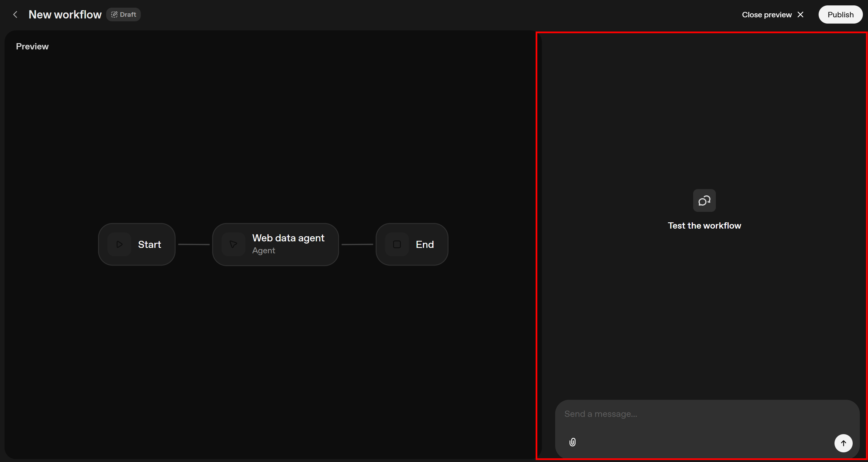Click the Test the workflow label
Image resolution: width=868 pixels, height=462 pixels.
pyautogui.click(x=704, y=225)
